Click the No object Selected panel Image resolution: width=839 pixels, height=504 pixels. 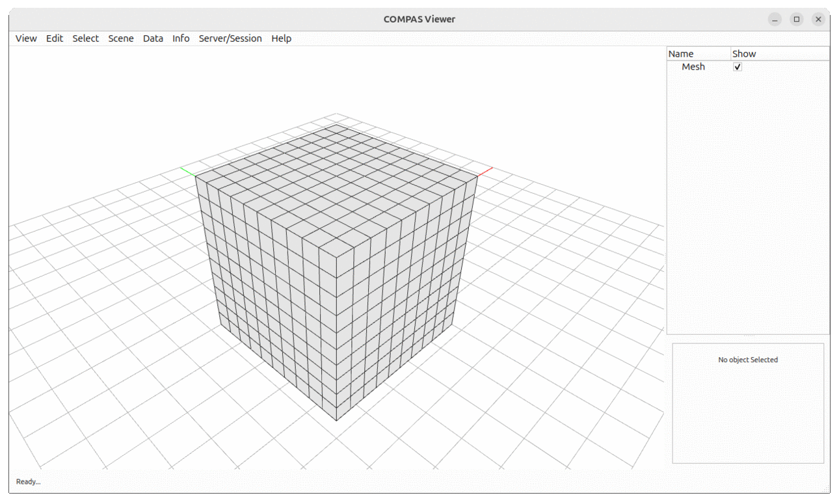[x=747, y=360]
